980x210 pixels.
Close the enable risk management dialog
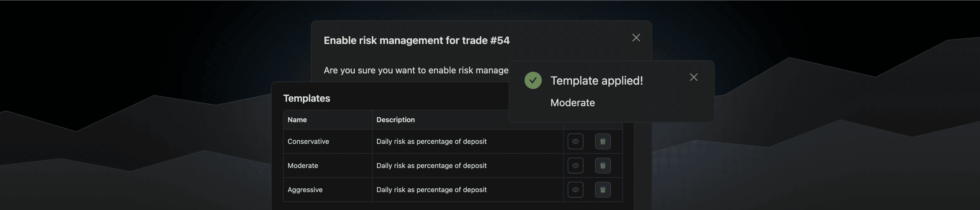636,38
